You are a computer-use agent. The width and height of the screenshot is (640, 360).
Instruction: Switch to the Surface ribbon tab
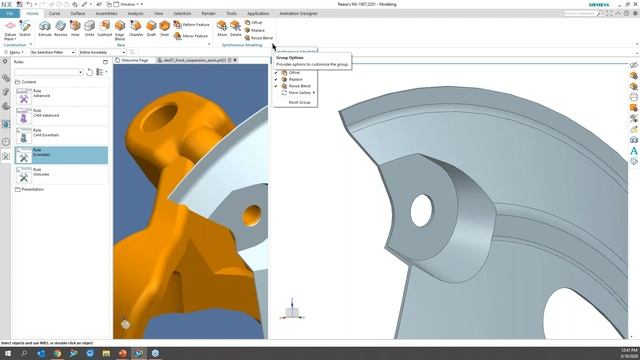coord(78,13)
